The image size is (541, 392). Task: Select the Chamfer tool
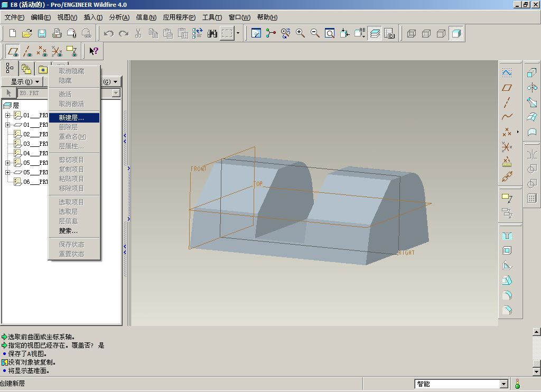point(507,310)
